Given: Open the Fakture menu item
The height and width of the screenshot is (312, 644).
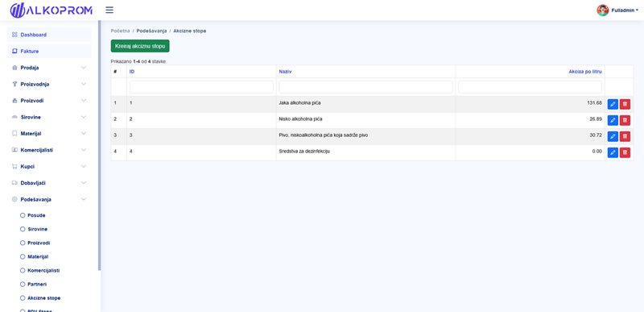Looking at the screenshot, I should [x=49, y=52].
